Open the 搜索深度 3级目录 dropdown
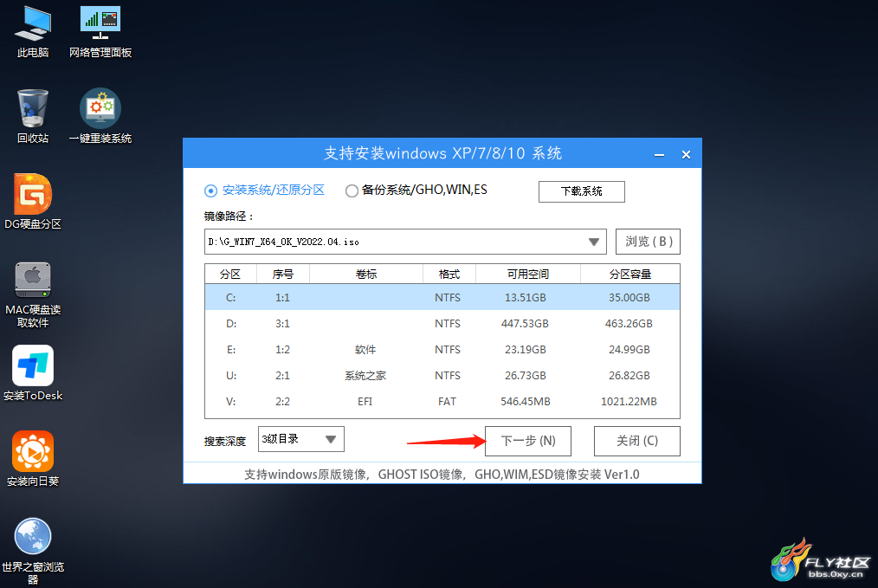878x588 pixels. pos(301,439)
